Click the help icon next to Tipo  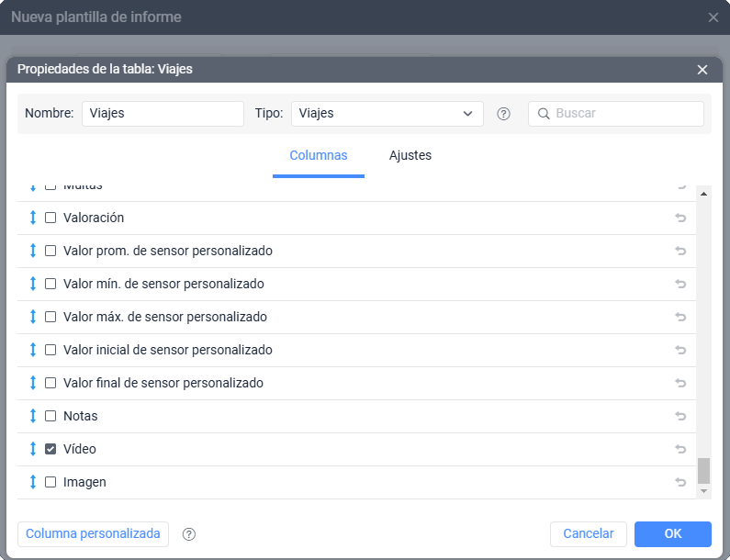coord(503,114)
